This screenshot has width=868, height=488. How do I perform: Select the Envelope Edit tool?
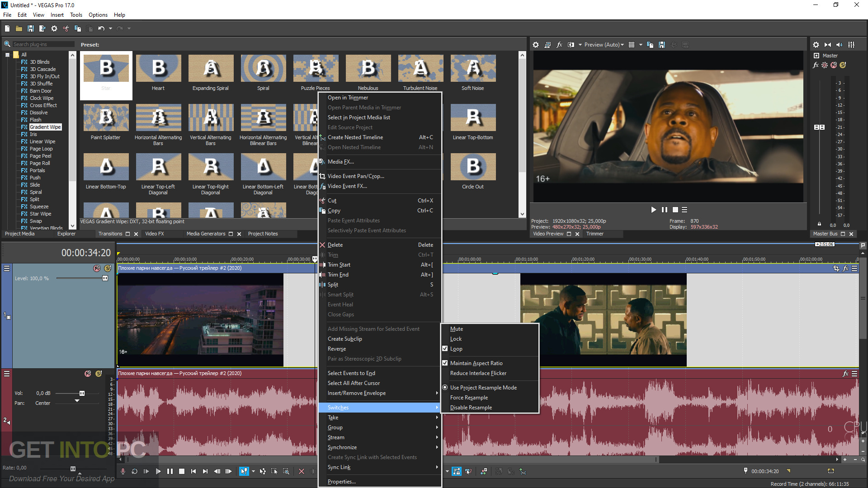[x=263, y=471]
